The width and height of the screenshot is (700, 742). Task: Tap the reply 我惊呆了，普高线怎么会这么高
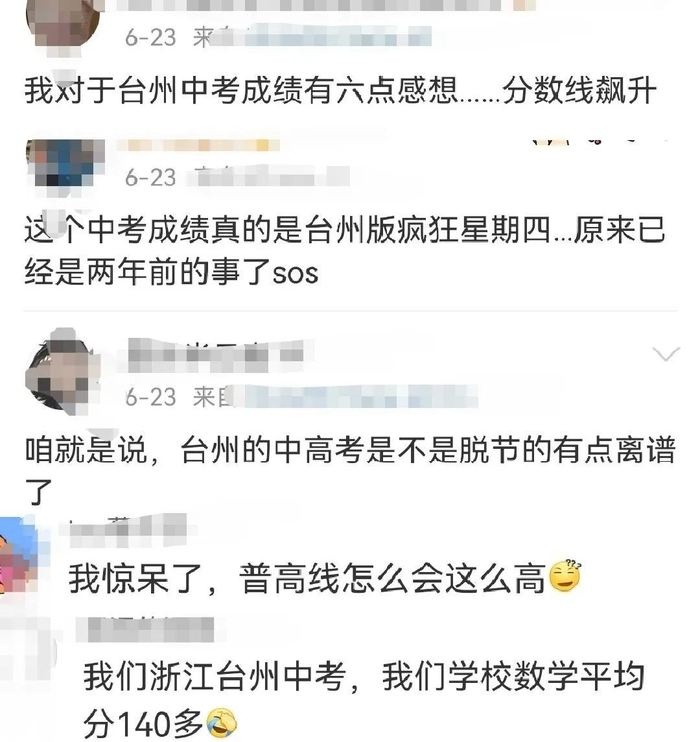(x=307, y=577)
